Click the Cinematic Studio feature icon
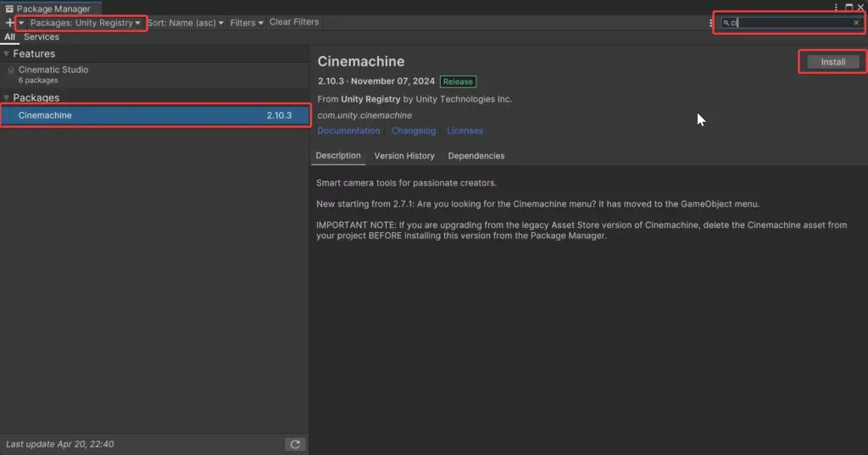 (x=10, y=70)
